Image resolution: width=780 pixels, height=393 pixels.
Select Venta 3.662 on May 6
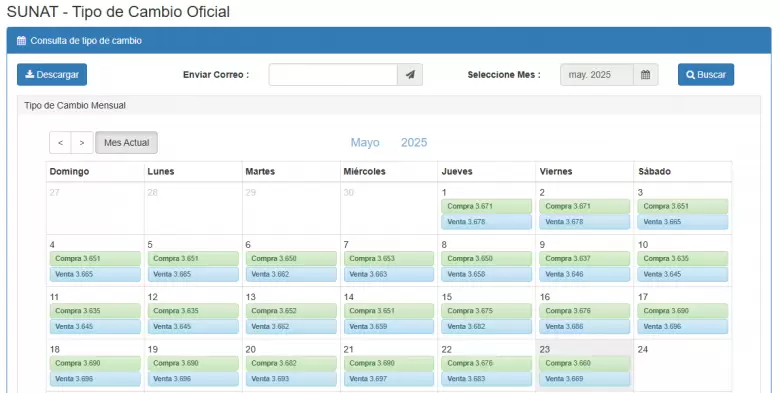click(x=291, y=274)
